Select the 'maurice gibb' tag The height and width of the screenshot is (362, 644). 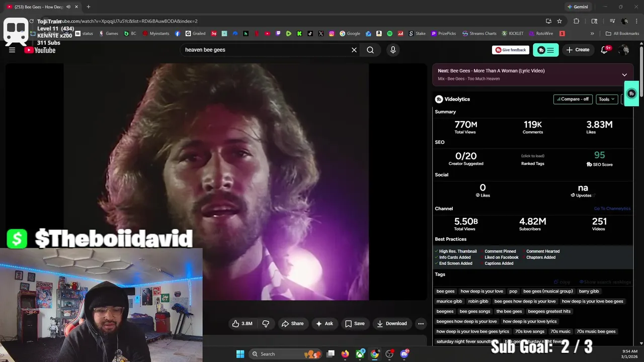pyautogui.click(x=449, y=301)
